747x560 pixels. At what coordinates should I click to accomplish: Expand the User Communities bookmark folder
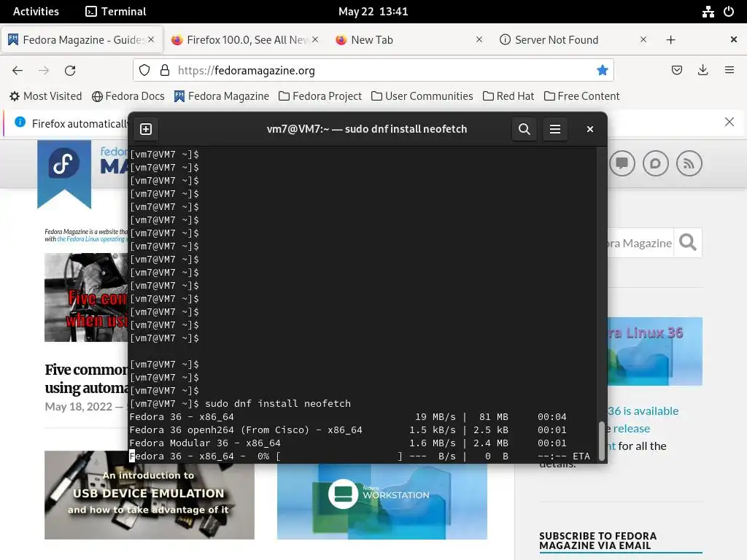(x=422, y=96)
